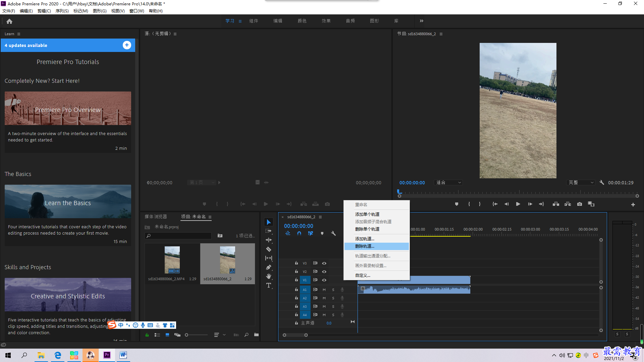Toggle V3 track visibility eye
Image resolution: width=644 pixels, height=362 pixels.
324,263
